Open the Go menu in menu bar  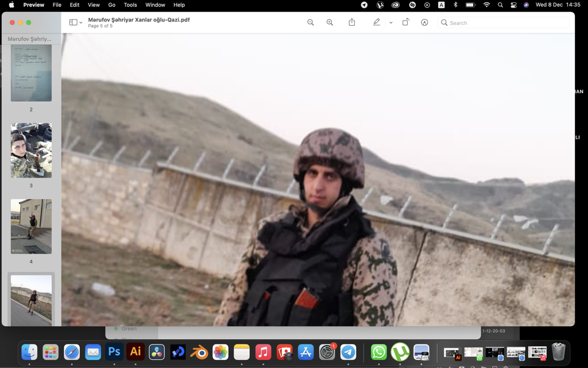112,5
